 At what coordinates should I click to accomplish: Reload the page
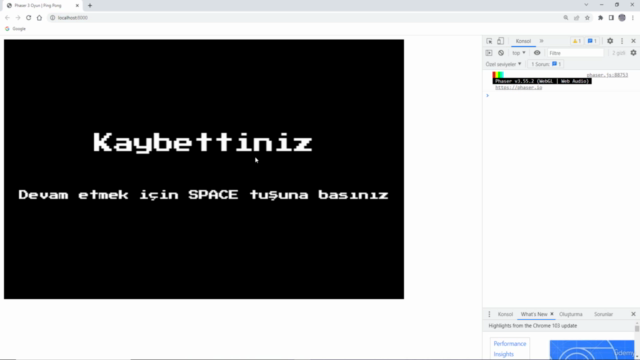[29, 18]
